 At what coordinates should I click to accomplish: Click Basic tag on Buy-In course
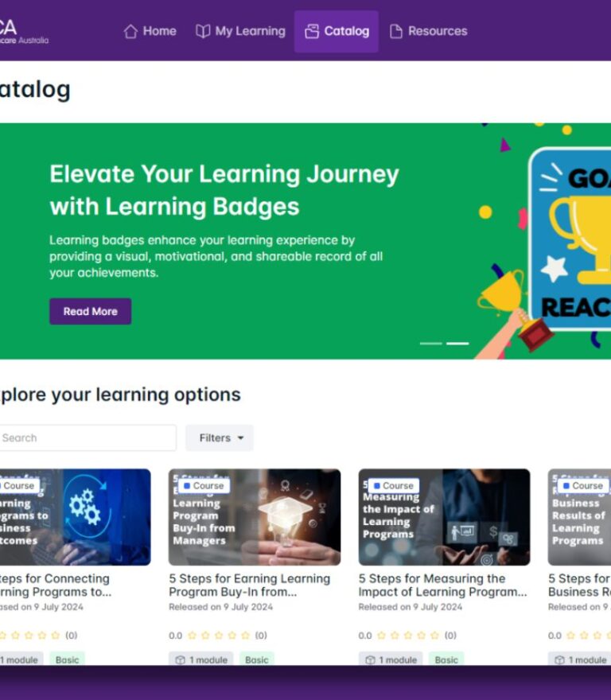[256, 659]
